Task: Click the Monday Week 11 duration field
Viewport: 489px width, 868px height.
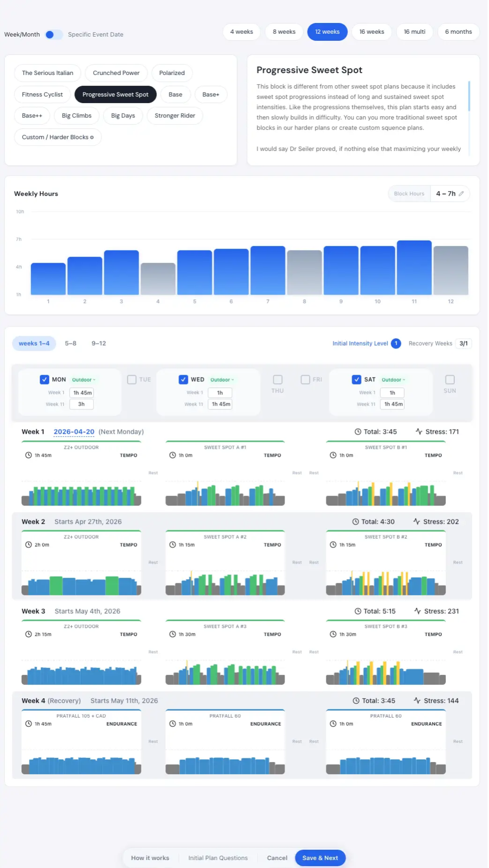Action: [82, 404]
